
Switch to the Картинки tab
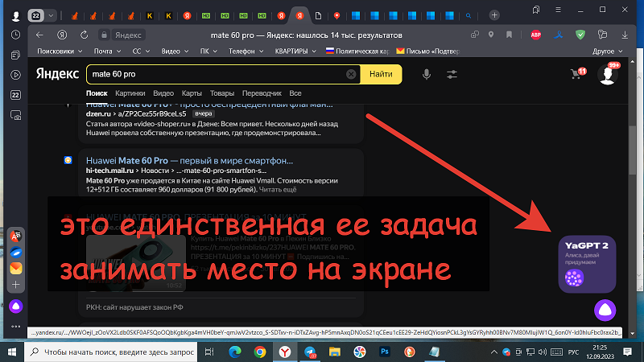(x=130, y=93)
